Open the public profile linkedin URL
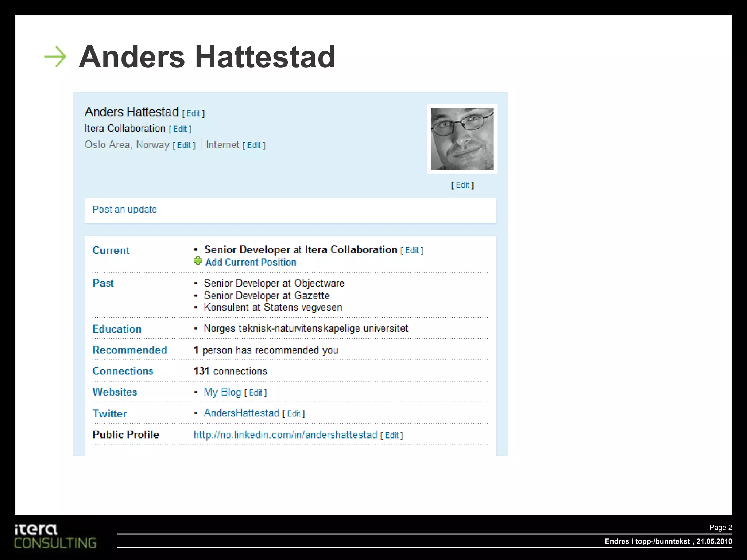The width and height of the screenshot is (747, 560). (285, 435)
